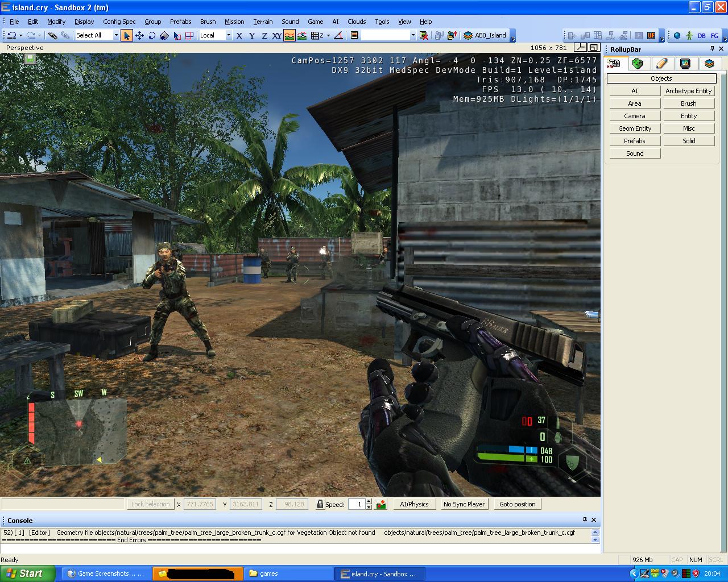Click the Goto position button

tap(518, 504)
